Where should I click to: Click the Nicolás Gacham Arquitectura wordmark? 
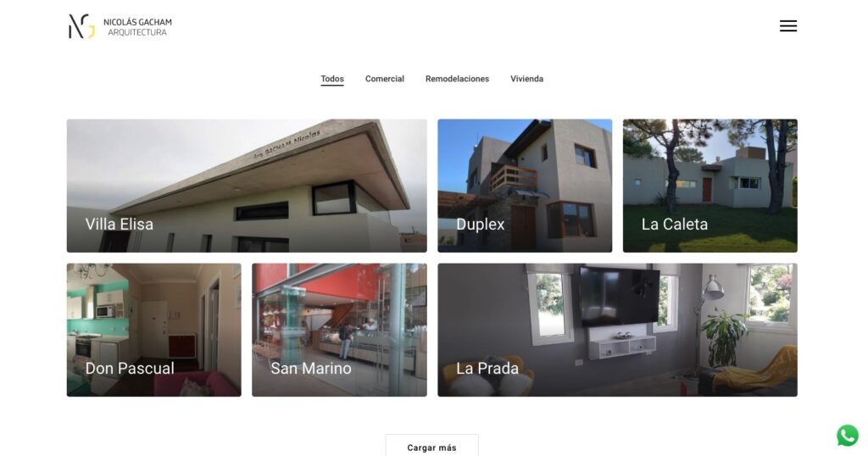[137, 27]
